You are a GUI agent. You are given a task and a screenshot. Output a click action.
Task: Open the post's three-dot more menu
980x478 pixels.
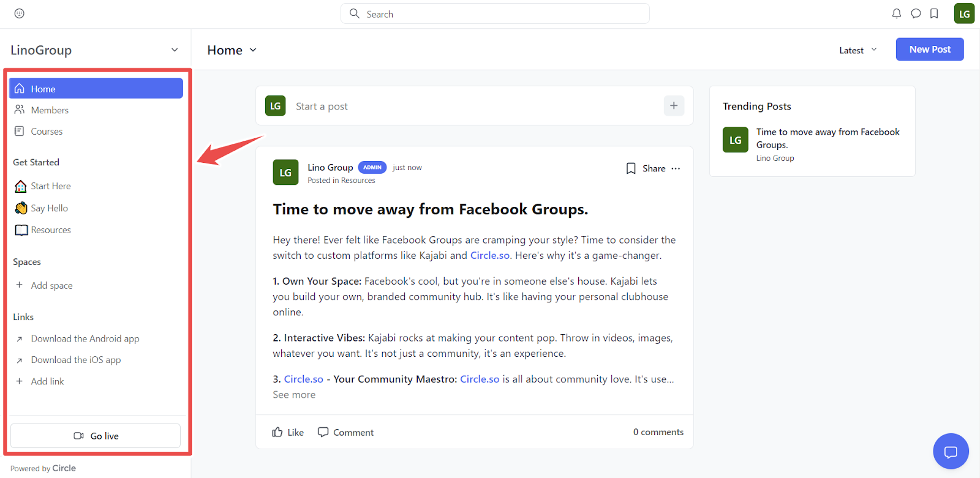click(676, 168)
